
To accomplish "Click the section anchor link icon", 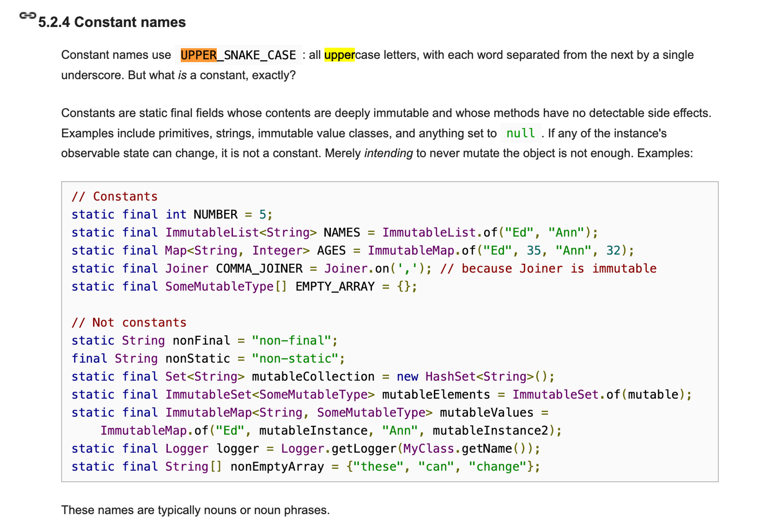I will pyautogui.click(x=27, y=16).
